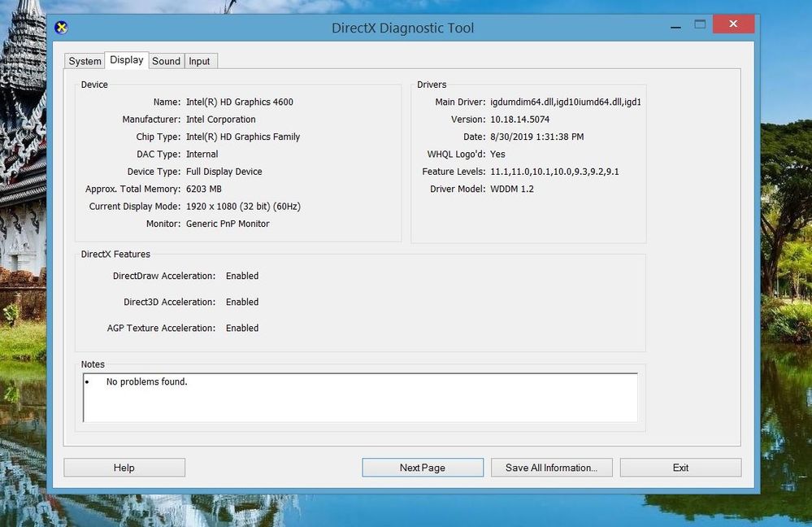Image resolution: width=812 pixels, height=527 pixels.
Task: Click the DirectX icon in title bar
Action: click(x=61, y=28)
